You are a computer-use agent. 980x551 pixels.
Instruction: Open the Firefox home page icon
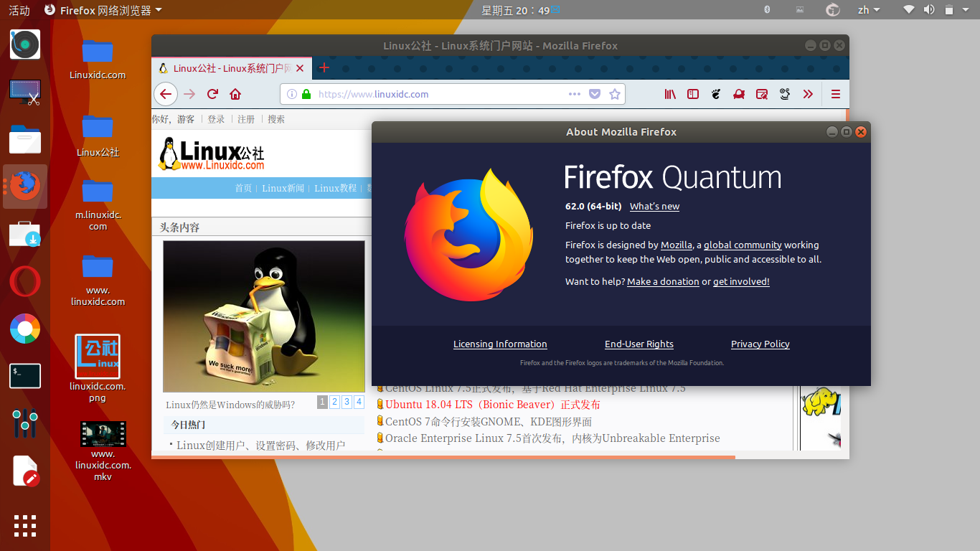click(x=235, y=94)
